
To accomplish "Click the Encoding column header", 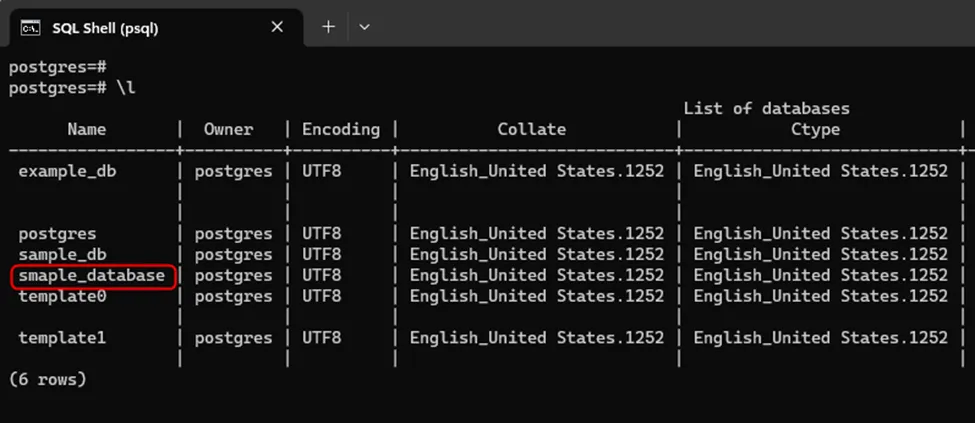I will 341,129.
